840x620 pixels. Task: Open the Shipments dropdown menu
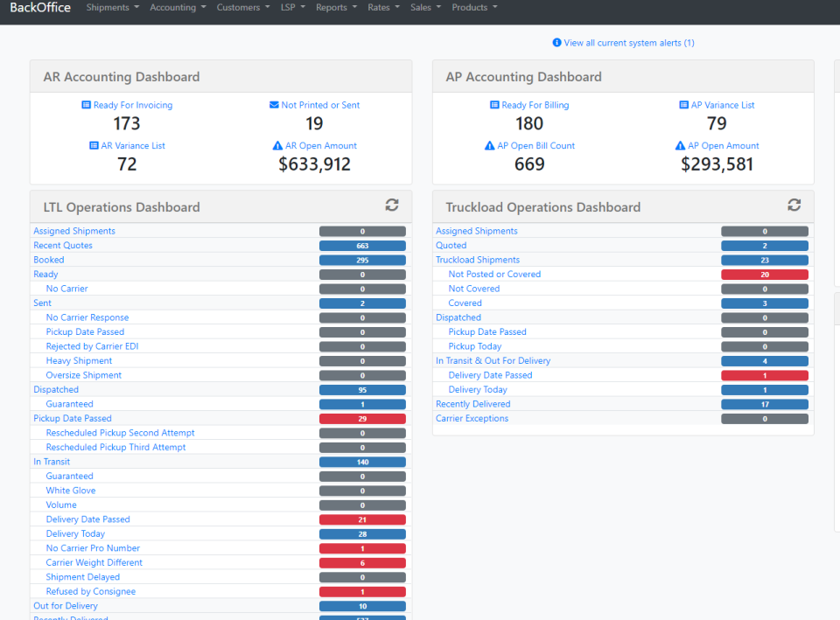click(x=112, y=7)
